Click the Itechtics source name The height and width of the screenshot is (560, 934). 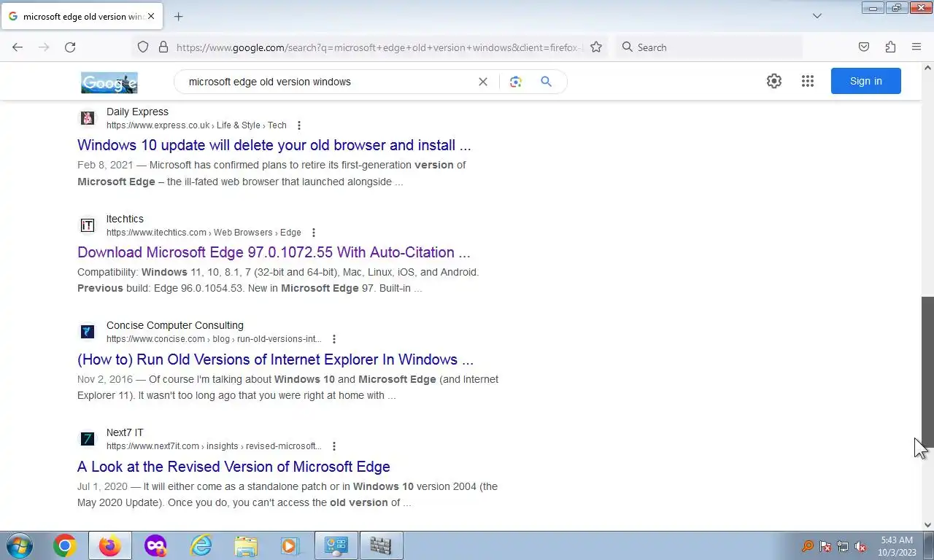125,219
